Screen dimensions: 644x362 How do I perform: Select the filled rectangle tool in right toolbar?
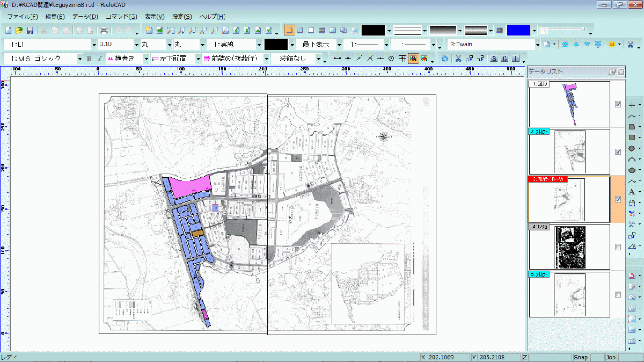[x=632, y=137]
